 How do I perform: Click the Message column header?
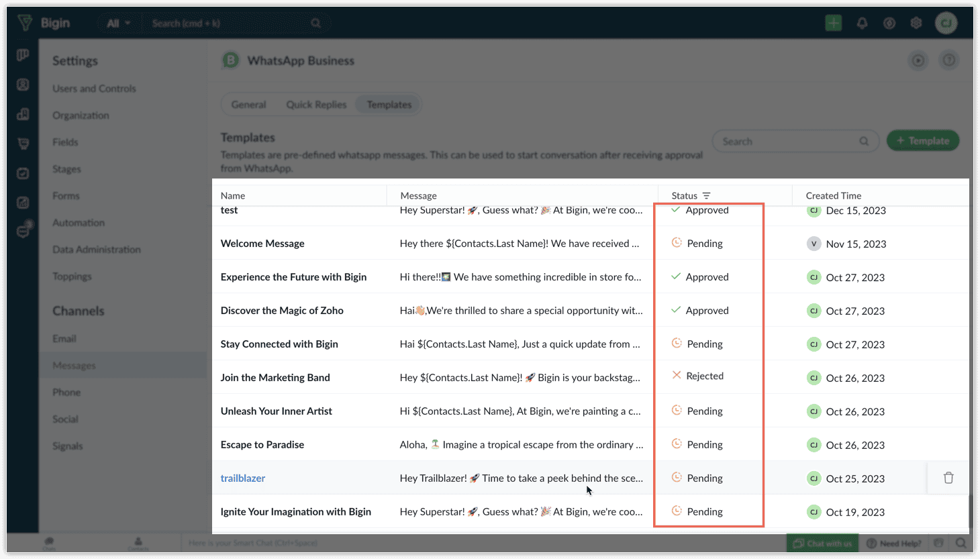pyautogui.click(x=418, y=195)
